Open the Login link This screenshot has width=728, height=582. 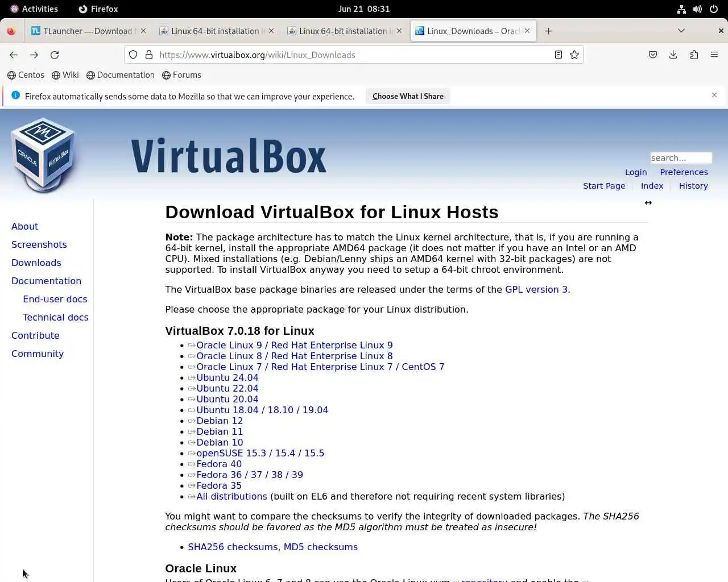coord(636,172)
